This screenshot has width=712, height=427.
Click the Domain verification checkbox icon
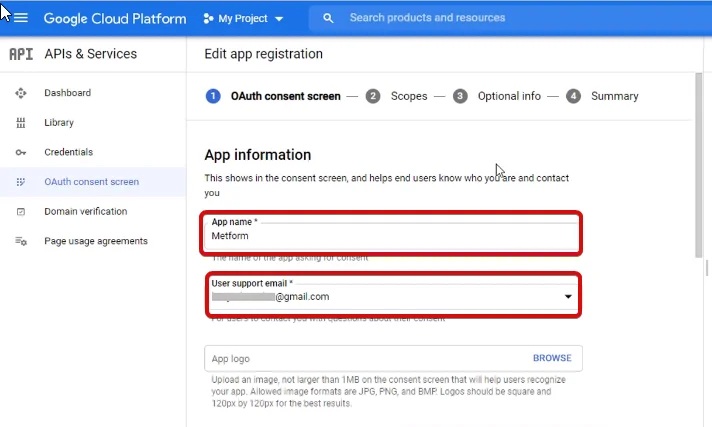click(x=21, y=212)
